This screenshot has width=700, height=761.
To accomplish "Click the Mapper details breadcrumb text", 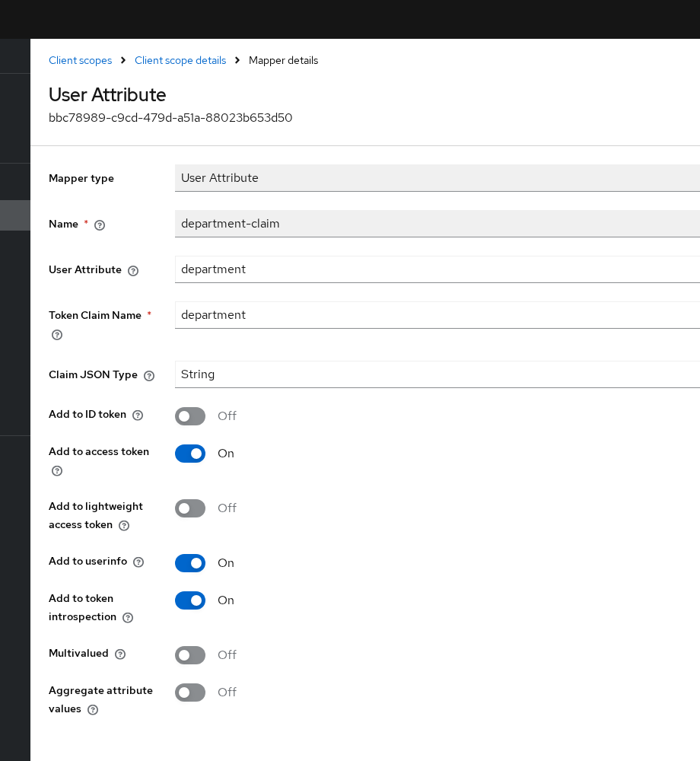I will pyautogui.click(x=283, y=60).
